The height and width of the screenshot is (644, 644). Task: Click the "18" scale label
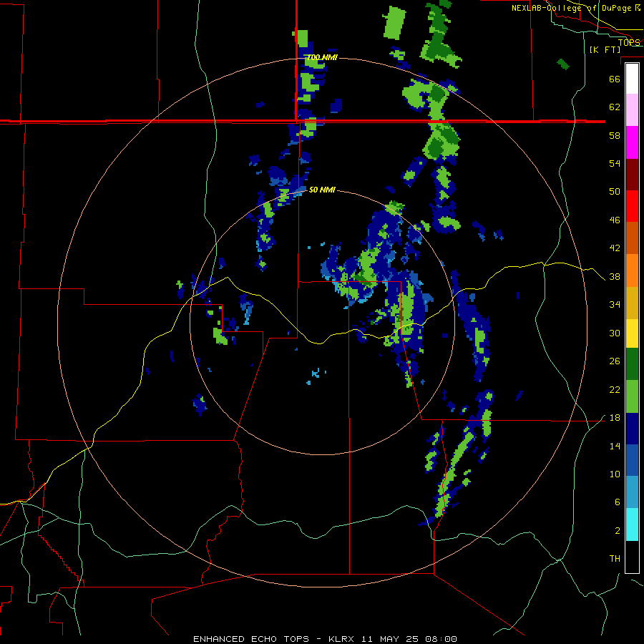click(615, 418)
